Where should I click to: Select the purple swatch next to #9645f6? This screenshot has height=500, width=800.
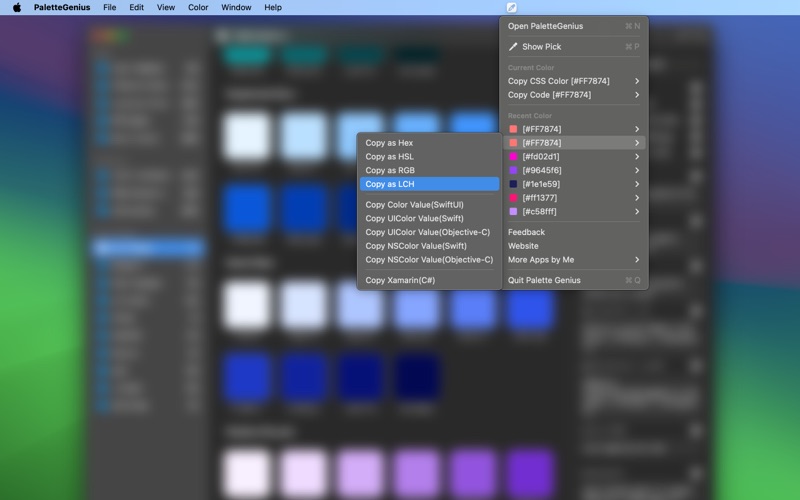click(513, 170)
